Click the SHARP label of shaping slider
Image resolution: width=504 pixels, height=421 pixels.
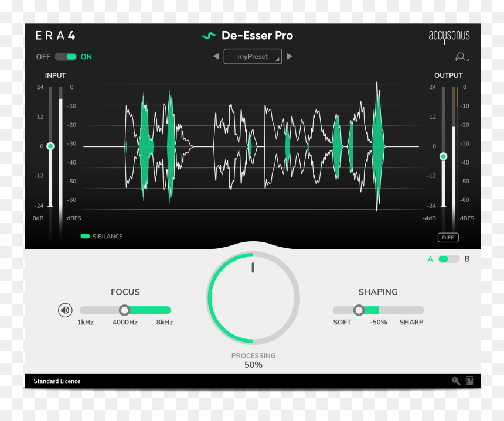pyautogui.click(x=411, y=322)
